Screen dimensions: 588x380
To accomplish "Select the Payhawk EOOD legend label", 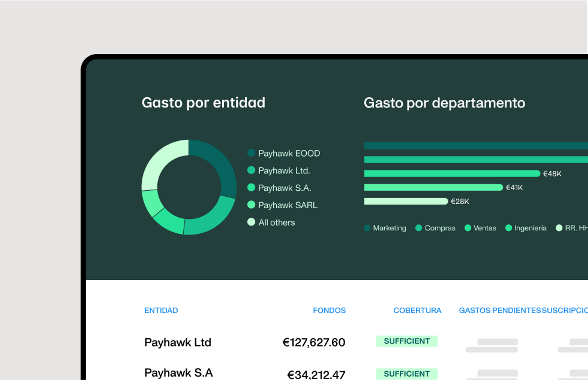I will pos(289,153).
